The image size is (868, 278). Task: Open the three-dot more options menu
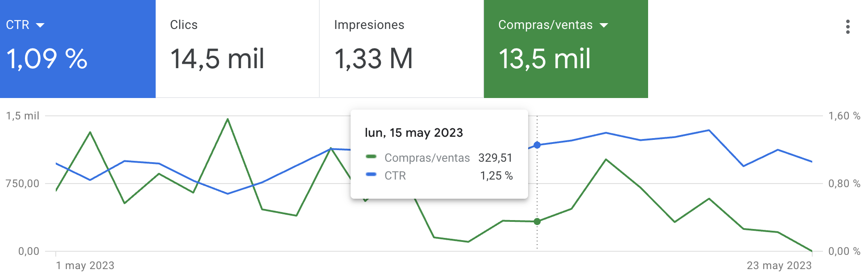(847, 27)
